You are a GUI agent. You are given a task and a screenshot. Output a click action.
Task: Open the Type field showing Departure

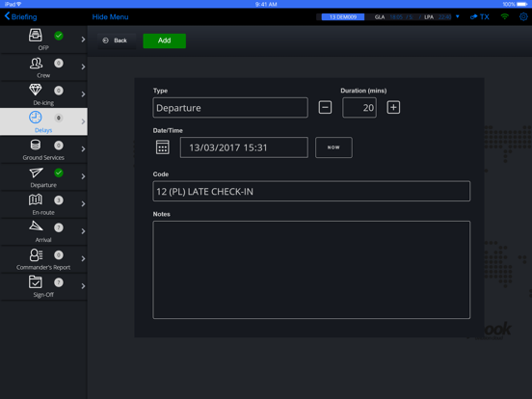click(x=230, y=108)
